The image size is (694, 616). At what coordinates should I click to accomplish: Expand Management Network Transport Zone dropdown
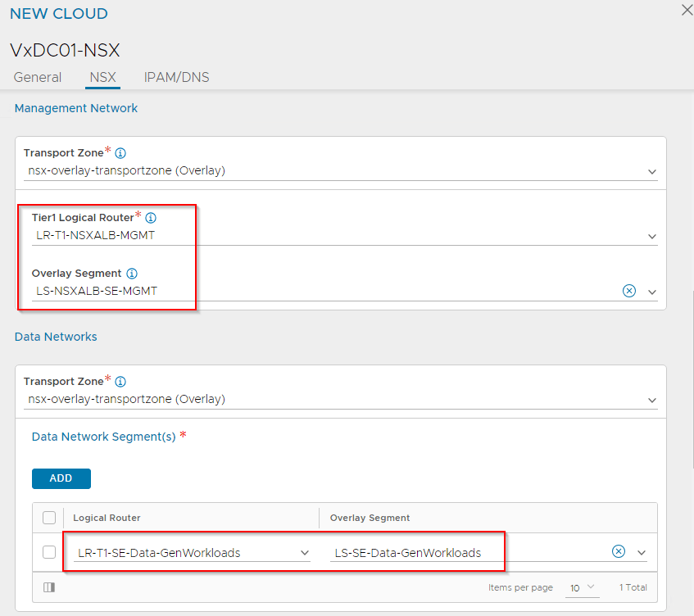[652, 172]
